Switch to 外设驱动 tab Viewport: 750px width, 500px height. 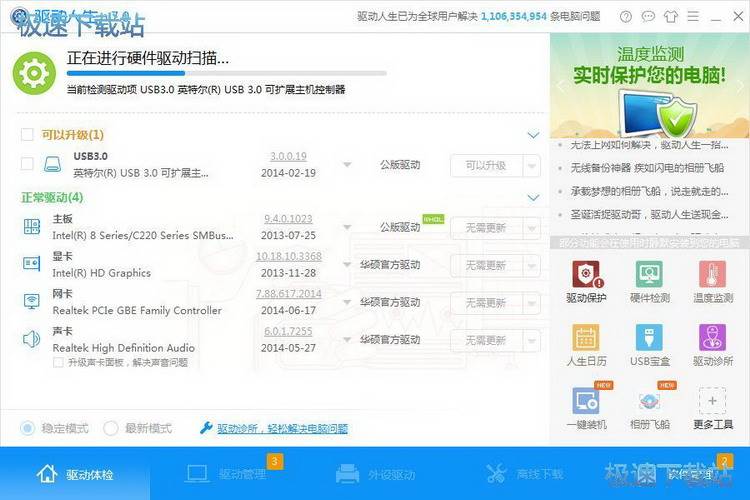pos(375,474)
